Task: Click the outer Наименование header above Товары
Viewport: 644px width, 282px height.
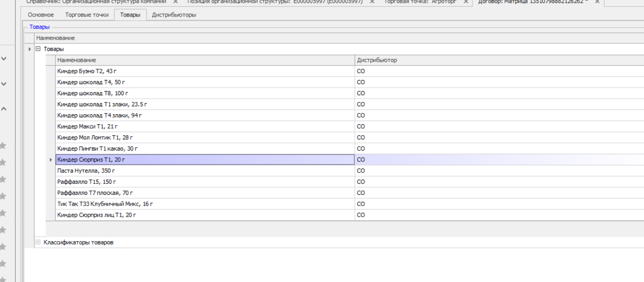Action: [x=339, y=38]
